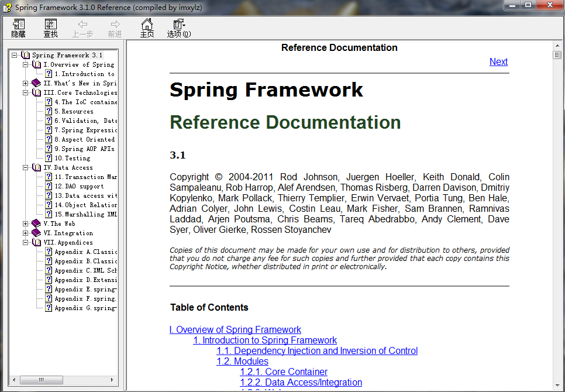Expand the V. The Web node
The width and height of the screenshot is (565, 392).
pyautogui.click(x=26, y=223)
